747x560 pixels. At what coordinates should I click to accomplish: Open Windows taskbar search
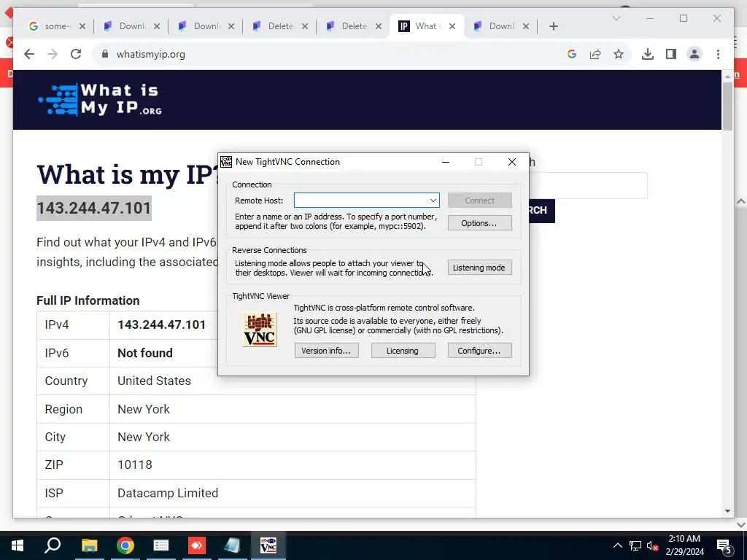(x=53, y=545)
